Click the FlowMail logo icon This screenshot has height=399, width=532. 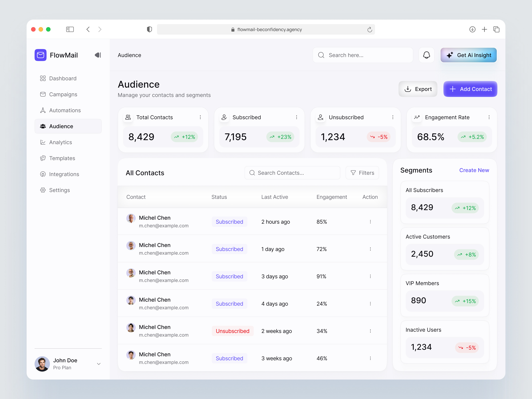click(40, 55)
